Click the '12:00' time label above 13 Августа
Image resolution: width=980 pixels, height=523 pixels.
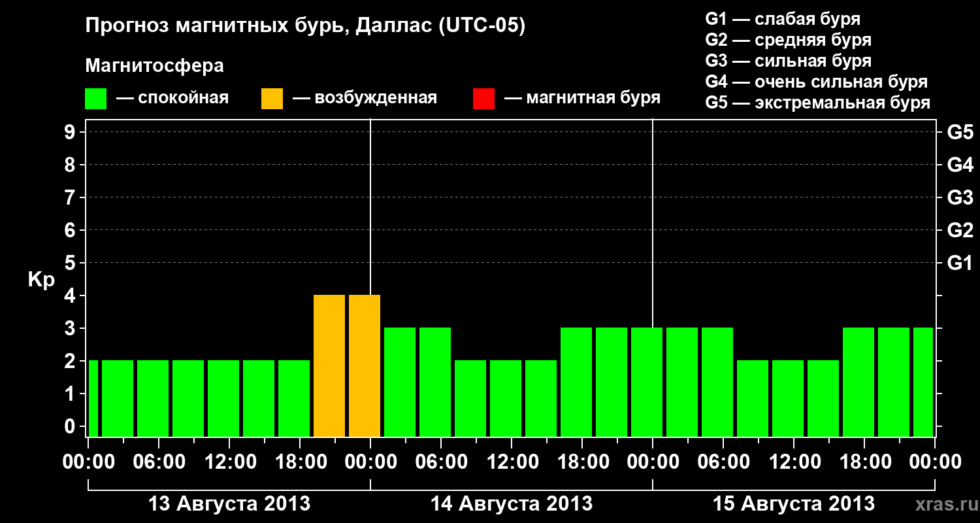coord(229,462)
